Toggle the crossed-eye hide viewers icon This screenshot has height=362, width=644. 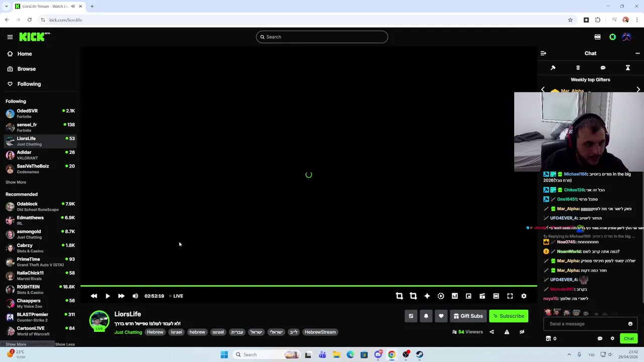pos(522,332)
